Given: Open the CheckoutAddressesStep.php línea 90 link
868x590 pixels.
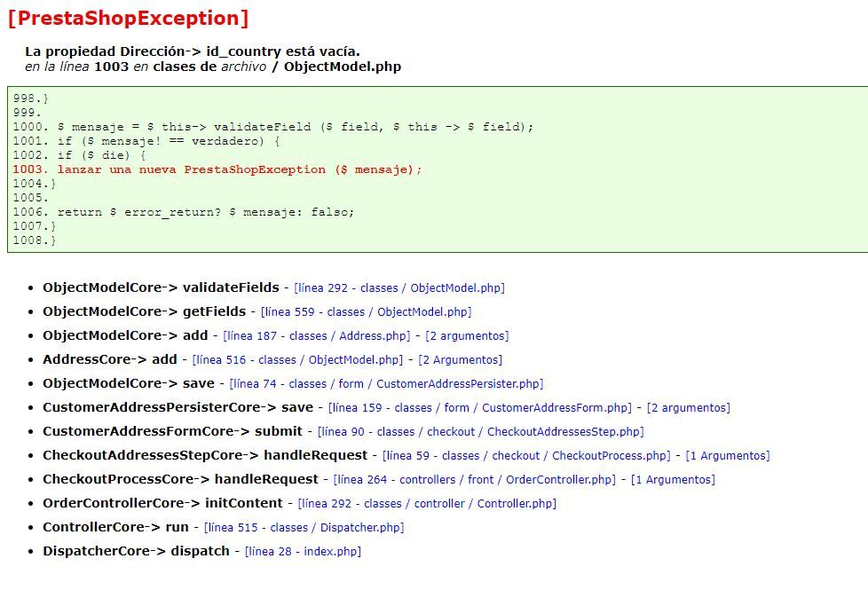Looking at the screenshot, I should [x=480, y=432].
